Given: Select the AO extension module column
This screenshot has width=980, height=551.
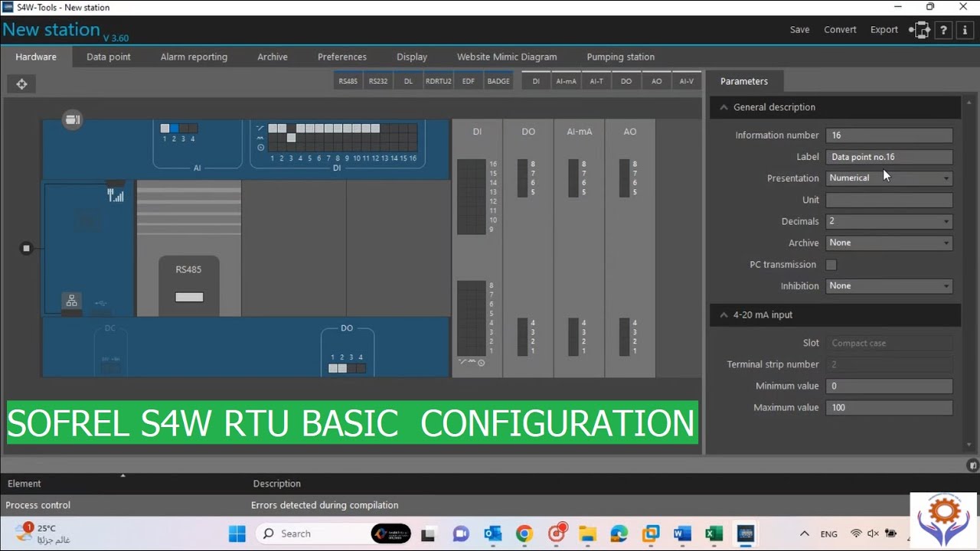Looking at the screenshot, I should point(629,247).
